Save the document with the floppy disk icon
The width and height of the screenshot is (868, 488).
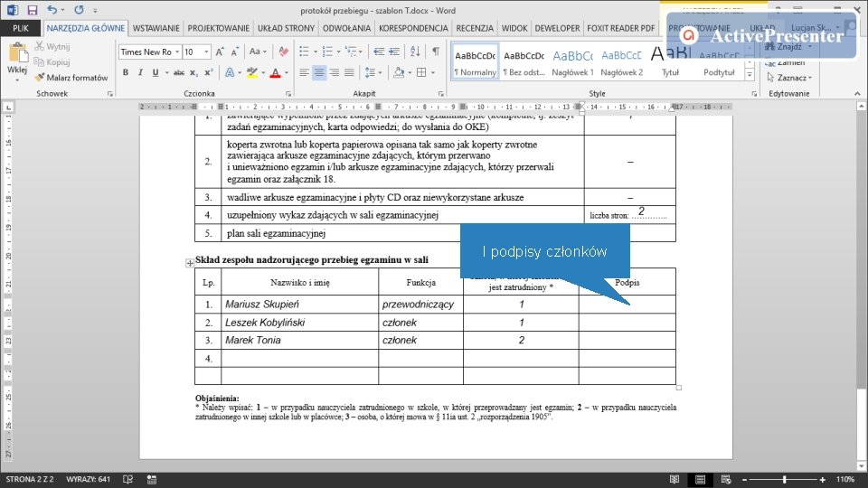pyautogui.click(x=32, y=10)
